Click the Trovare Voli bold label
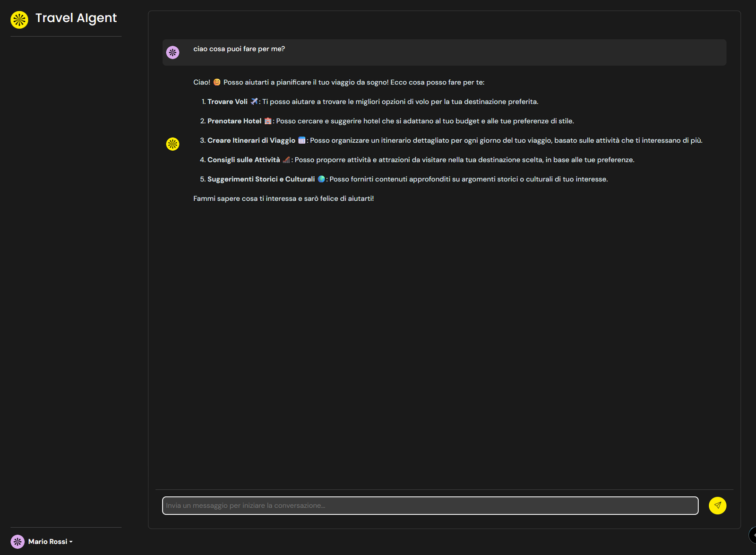Image resolution: width=756 pixels, height=555 pixels. pos(227,101)
